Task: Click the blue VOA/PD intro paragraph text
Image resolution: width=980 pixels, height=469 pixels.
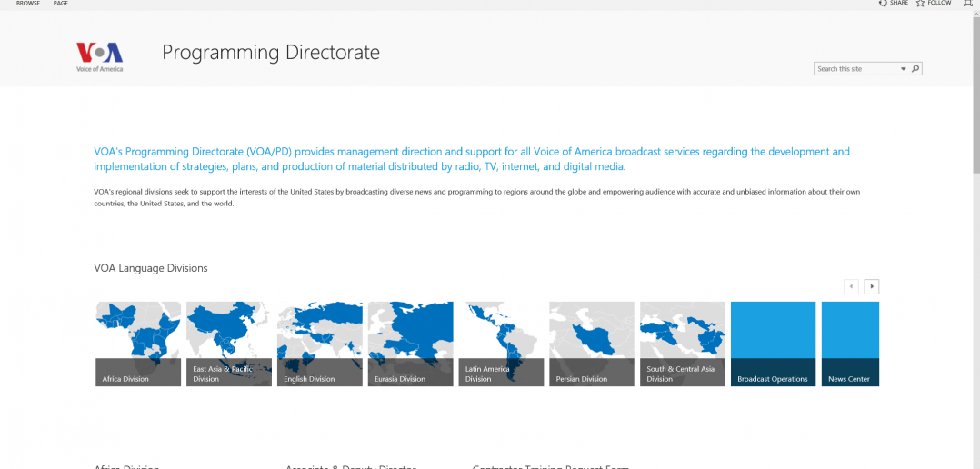Action: coord(472,159)
